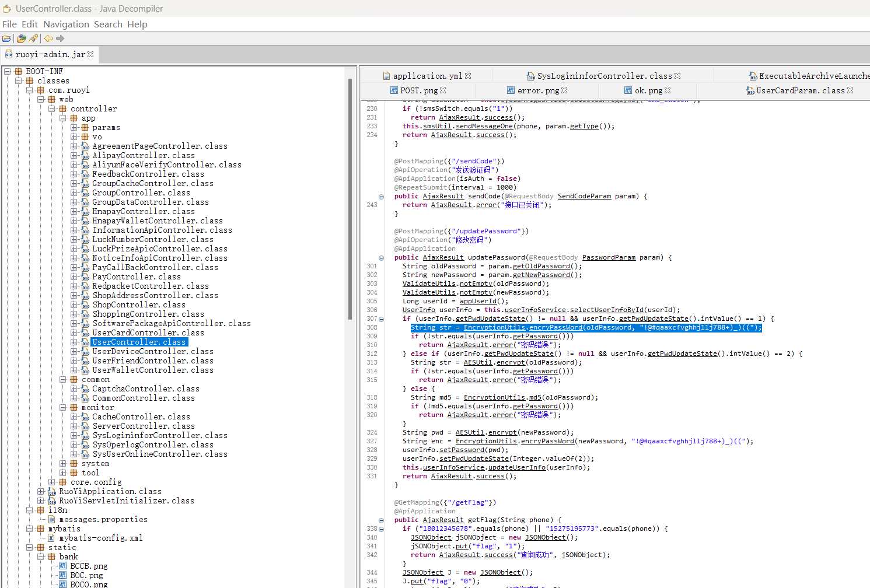Follow the appUserId method link
Viewport: 870px width, 588px height.
pyautogui.click(x=478, y=302)
